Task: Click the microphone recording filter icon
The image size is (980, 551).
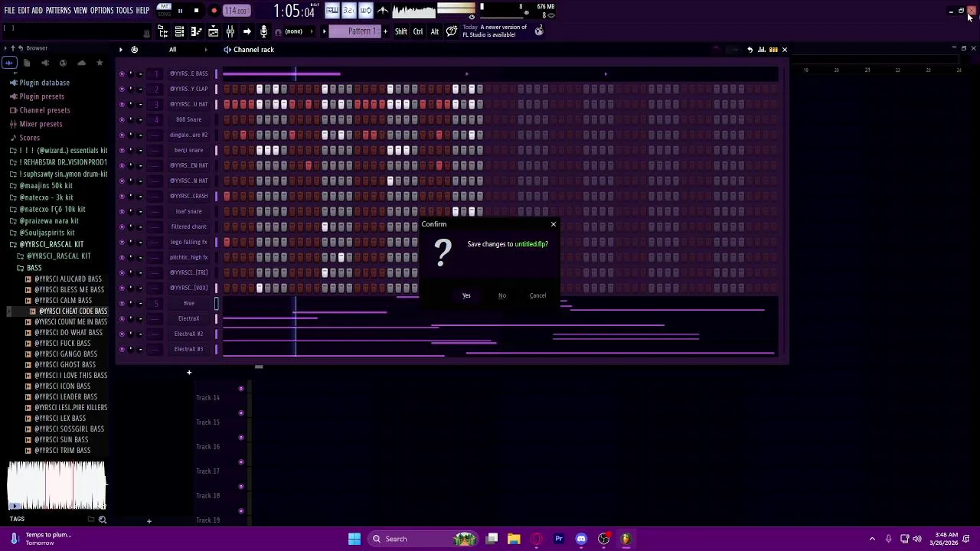Action: 263,31
